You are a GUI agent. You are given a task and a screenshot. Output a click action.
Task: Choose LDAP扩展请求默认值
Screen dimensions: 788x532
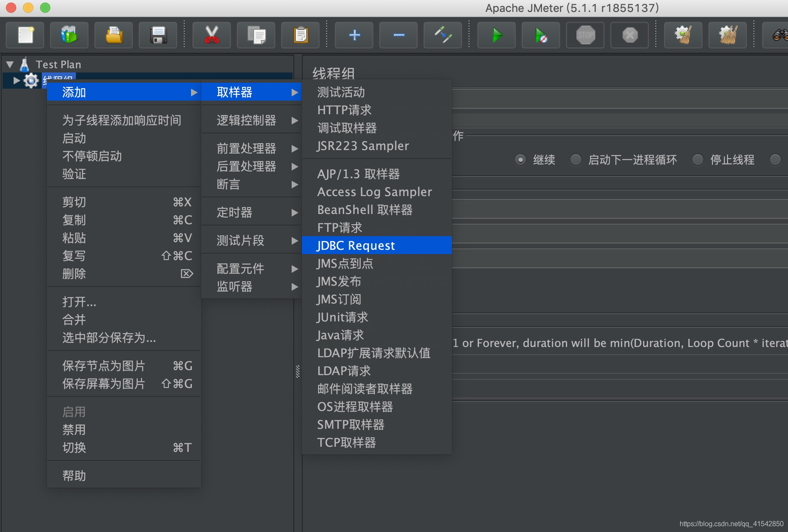tap(377, 353)
